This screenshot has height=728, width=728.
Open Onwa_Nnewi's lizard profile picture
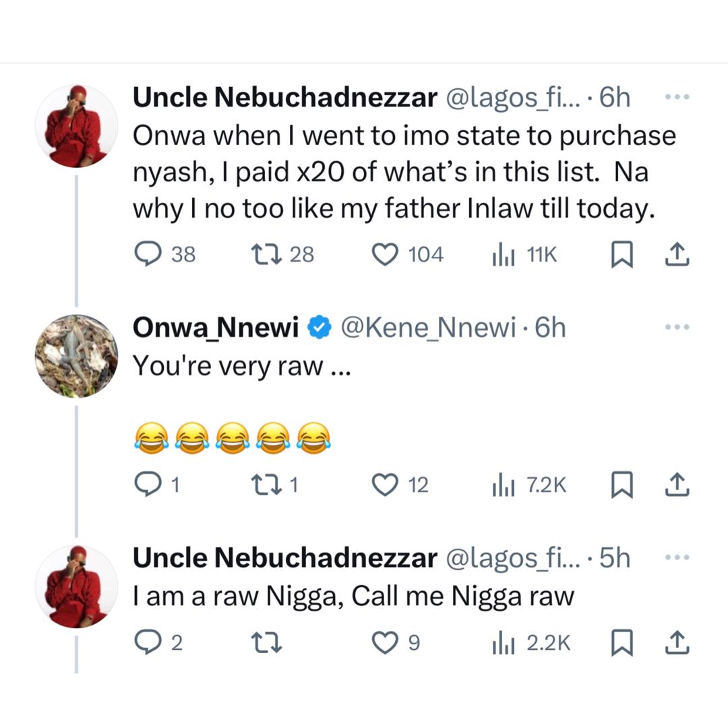(x=76, y=356)
